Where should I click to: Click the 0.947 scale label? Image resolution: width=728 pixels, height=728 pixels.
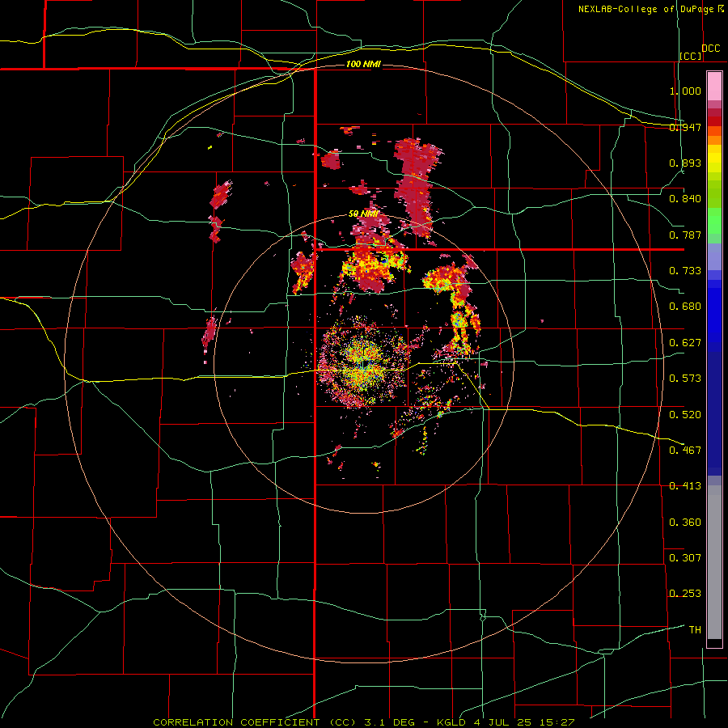[x=685, y=127]
